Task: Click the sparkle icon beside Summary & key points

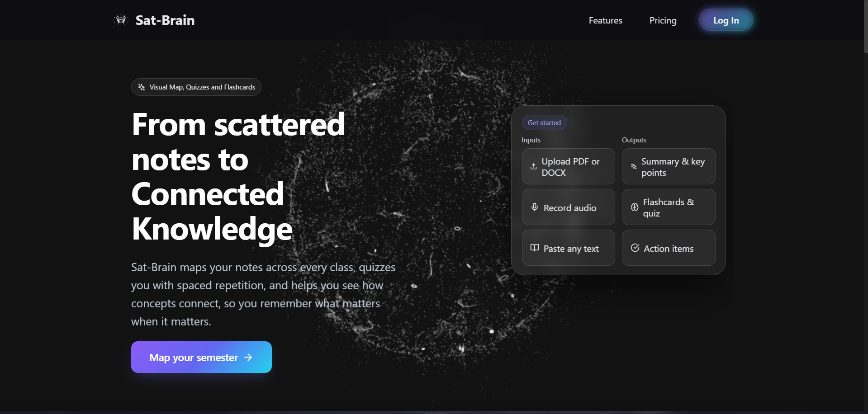Action: (x=634, y=166)
